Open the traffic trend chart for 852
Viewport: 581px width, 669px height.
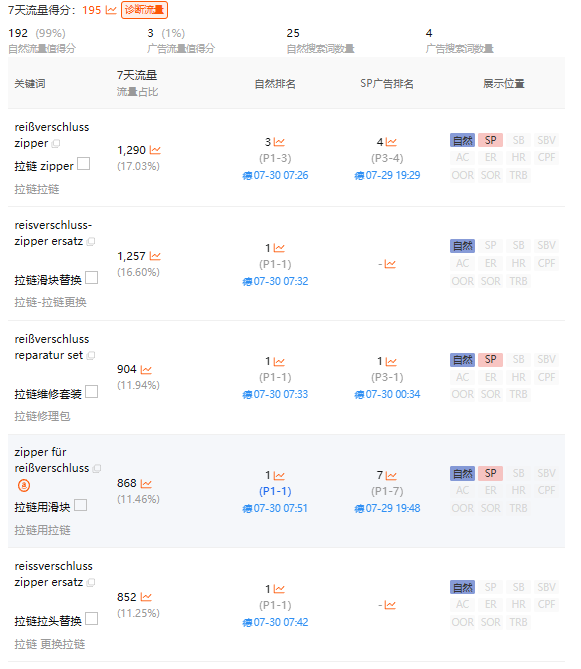point(146,597)
